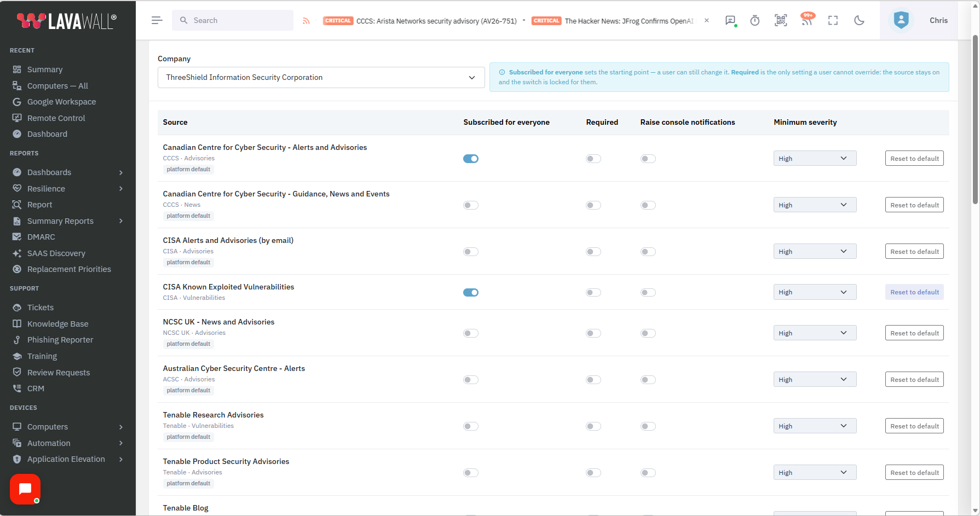The image size is (980, 516).
Task: Open the floating chat support button
Action: (25, 489)
